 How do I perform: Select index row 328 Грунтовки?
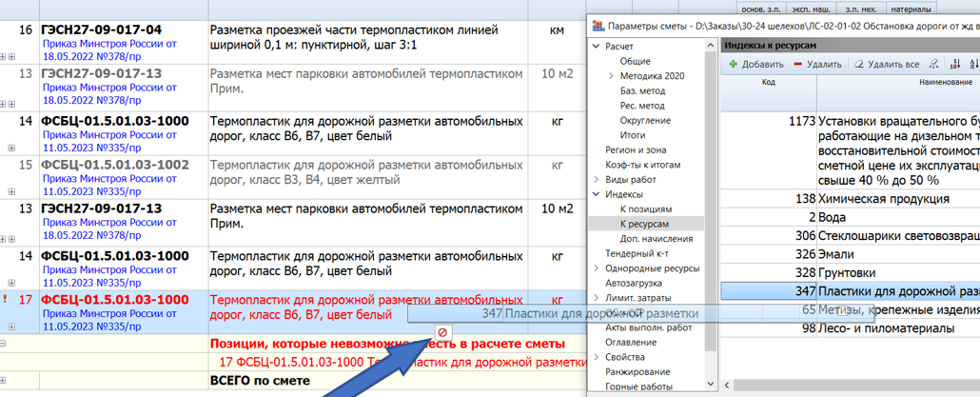tap(851, 272)
